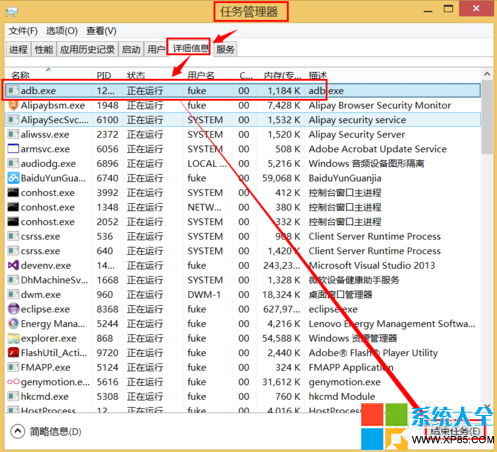The width and height of the screenshot is (497, 452).
Task: Select the PID '9720' cell
Action: (x=107, y=353)
